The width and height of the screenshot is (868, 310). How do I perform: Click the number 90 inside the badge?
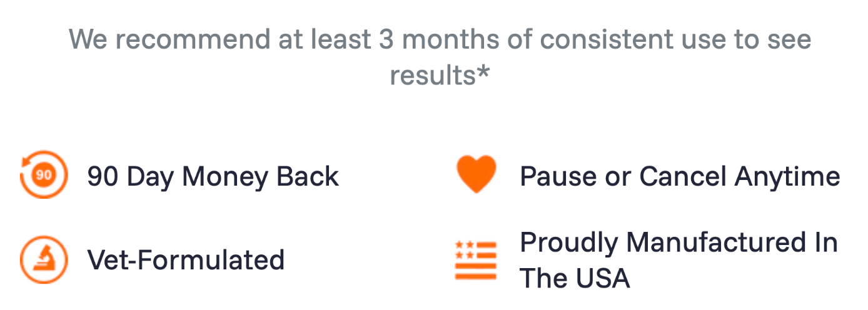(43, 175)
